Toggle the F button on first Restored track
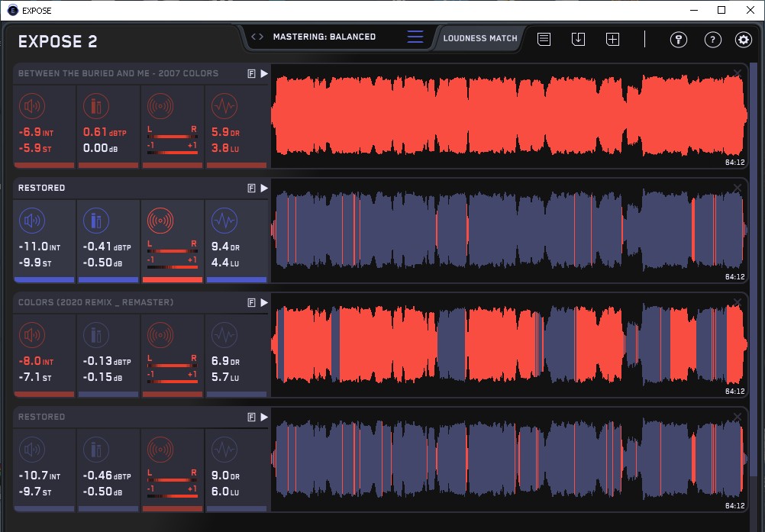This screenshot has width=765, height=532. tap(251, 189)
